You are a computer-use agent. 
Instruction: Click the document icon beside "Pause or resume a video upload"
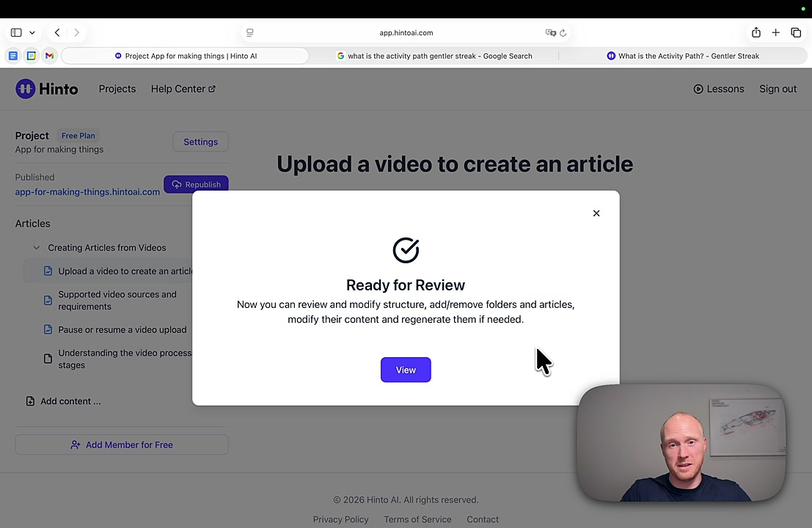[x=48, y=329]
